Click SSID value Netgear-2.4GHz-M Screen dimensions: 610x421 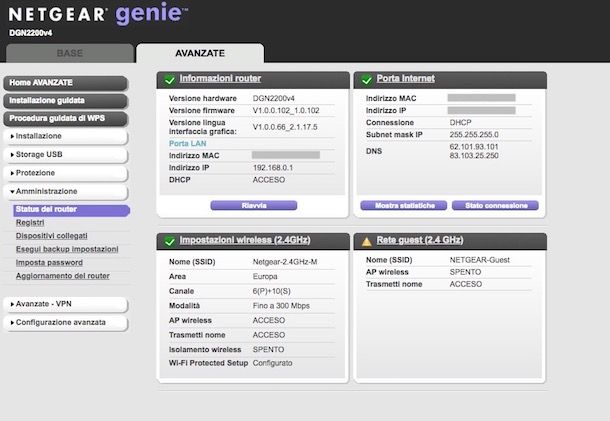pyautogui.click(x=285, y=262)
